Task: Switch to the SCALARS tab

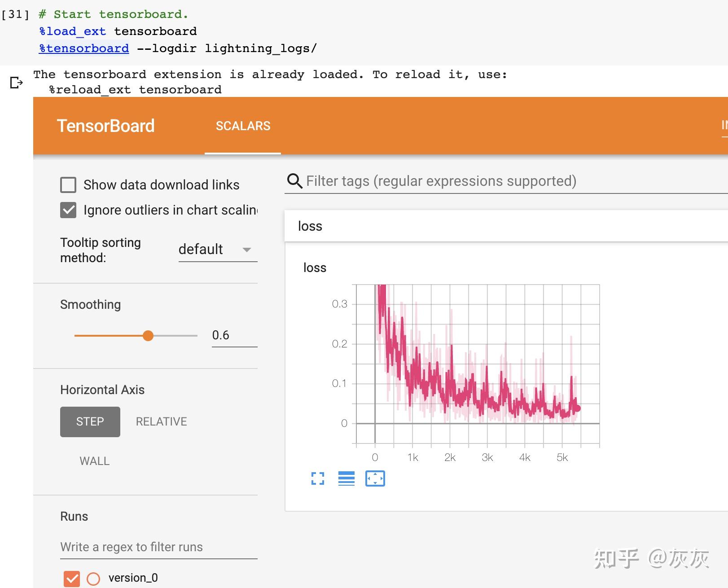Action: click(x=242, y=126)
